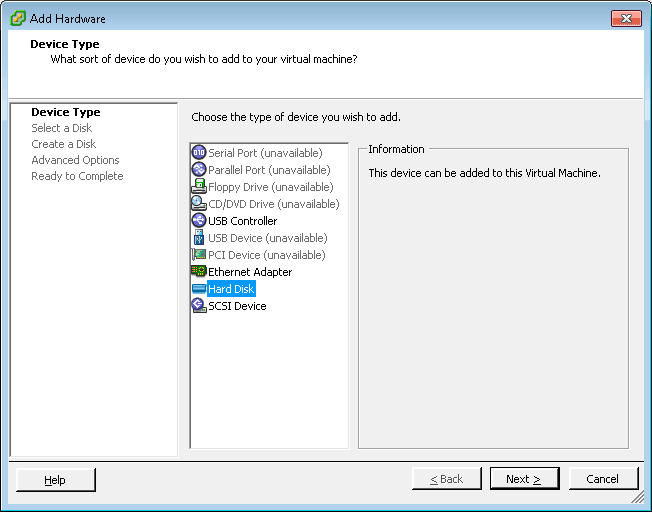The width and height of the screenshot is (652, 512).
Task: Click the USB Device icon
Action: click(198, 238)
